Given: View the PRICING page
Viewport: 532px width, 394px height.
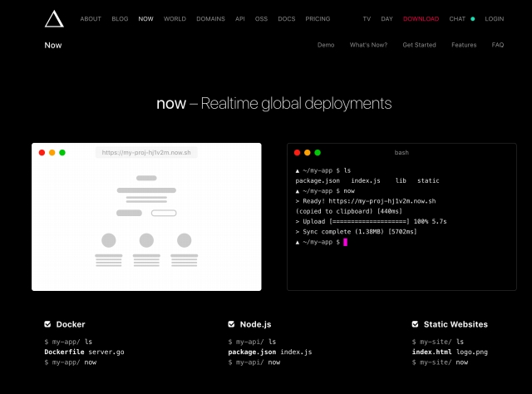Looking at the screenshot, I should pos(318,18).
